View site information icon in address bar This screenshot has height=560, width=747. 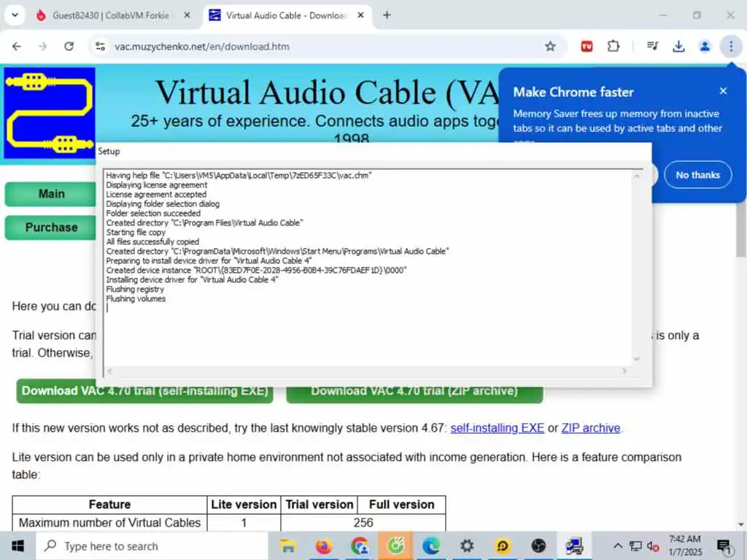pos(100,46)
